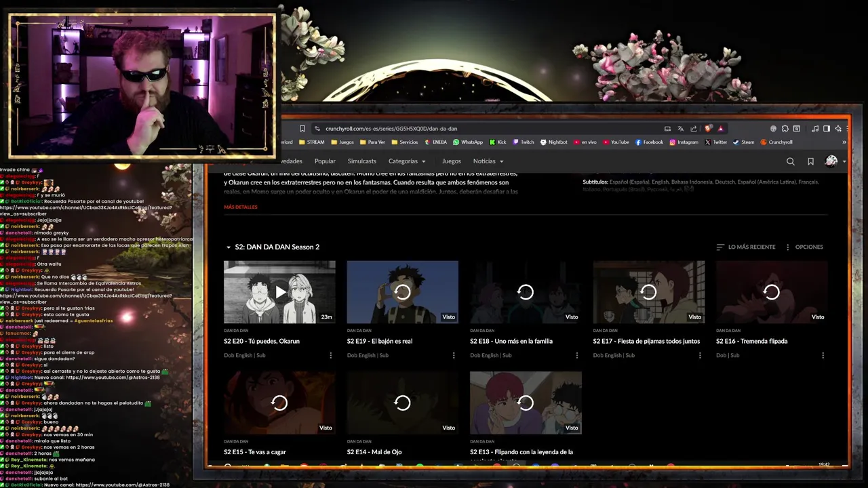
Task: Open the Facebook bookmark
Action: tap(649, 142)
